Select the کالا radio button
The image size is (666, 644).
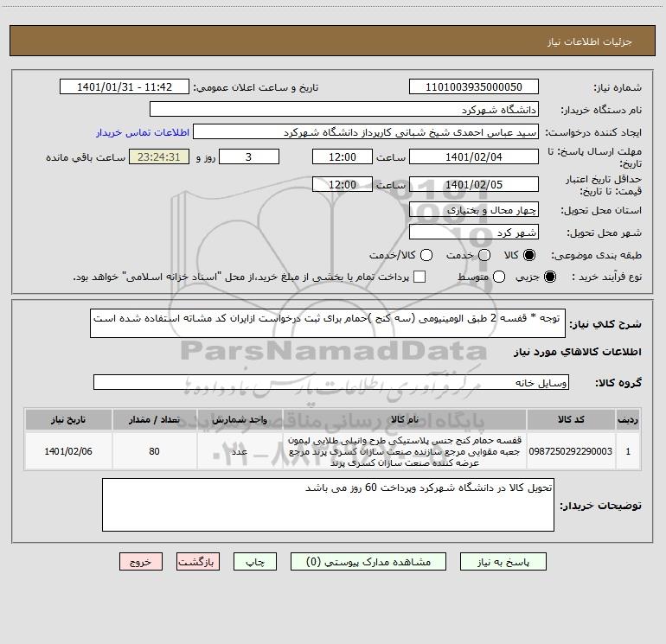pyautogui.click(x=529, y=255)
